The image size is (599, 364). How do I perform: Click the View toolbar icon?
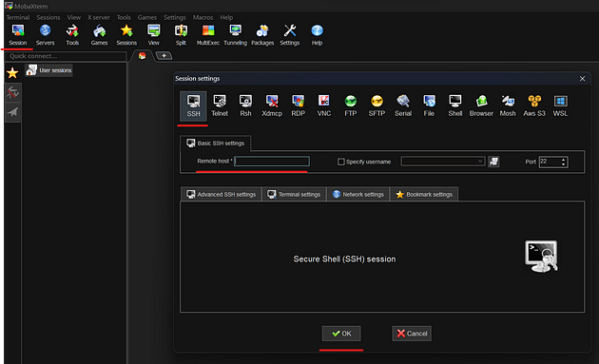click(154, 35)
